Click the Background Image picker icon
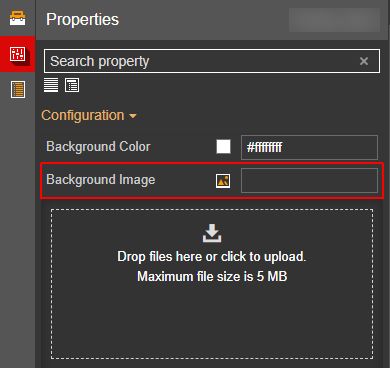 223,181
